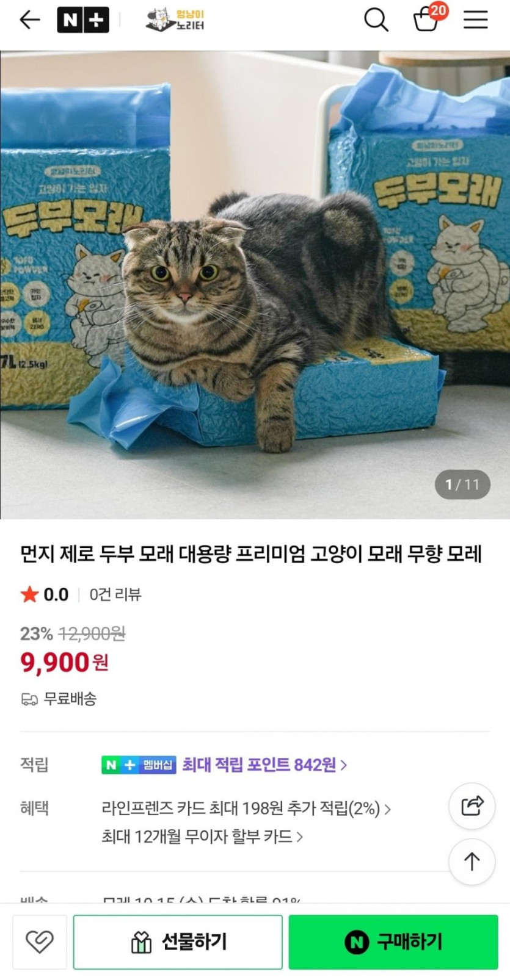The height and width of the screenshot is (980, 510).
Task: Expand 최대 12개월 무이자 할부 카드
Action: [x=202, y=836]
